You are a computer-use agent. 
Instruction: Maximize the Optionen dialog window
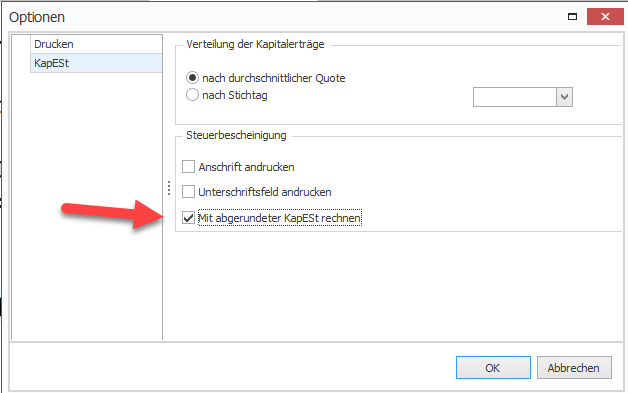pyautogui.click(x=572, y=17)
